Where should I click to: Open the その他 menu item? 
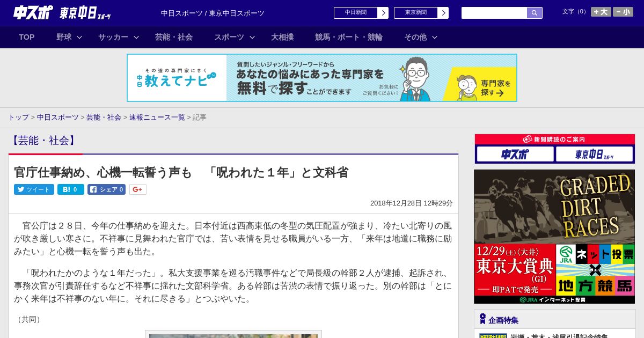415,37
